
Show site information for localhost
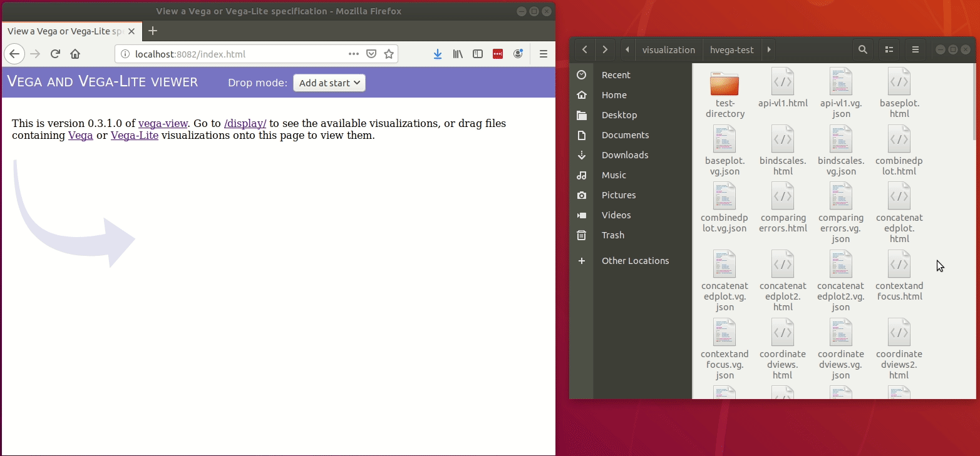coord(124,54)
